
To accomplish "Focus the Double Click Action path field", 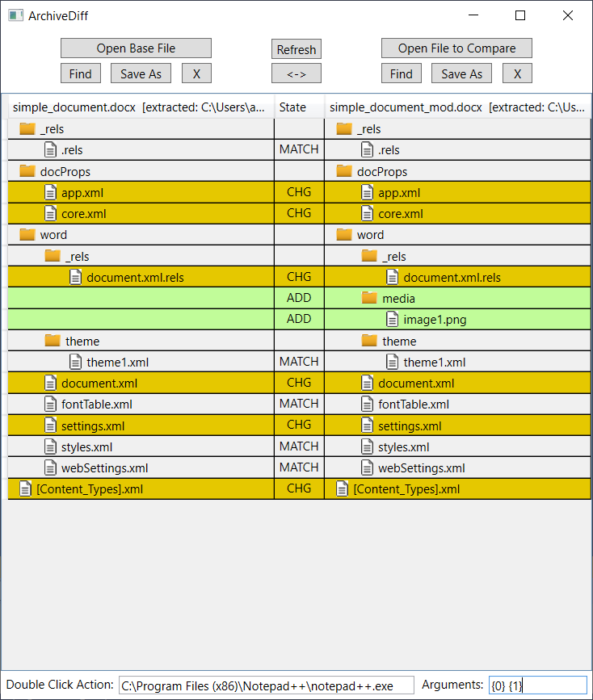I will click(x=266, y=685).
